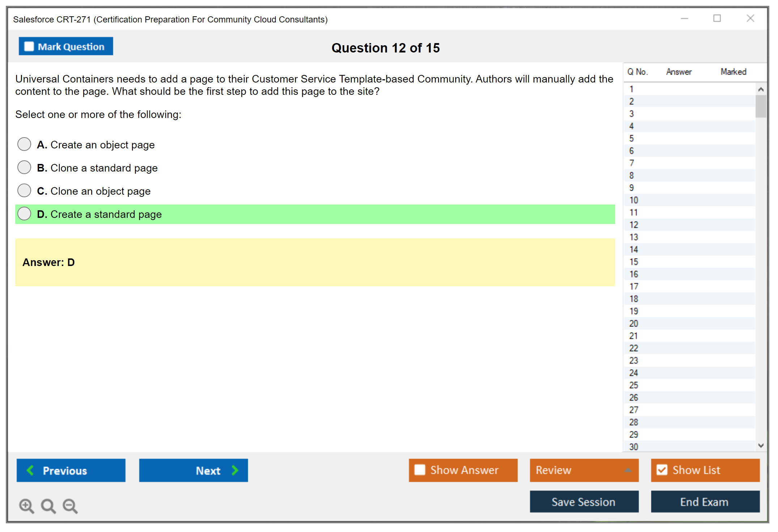Minimize the exam window
The image size is (778, 532).
[x=684, y=18]
